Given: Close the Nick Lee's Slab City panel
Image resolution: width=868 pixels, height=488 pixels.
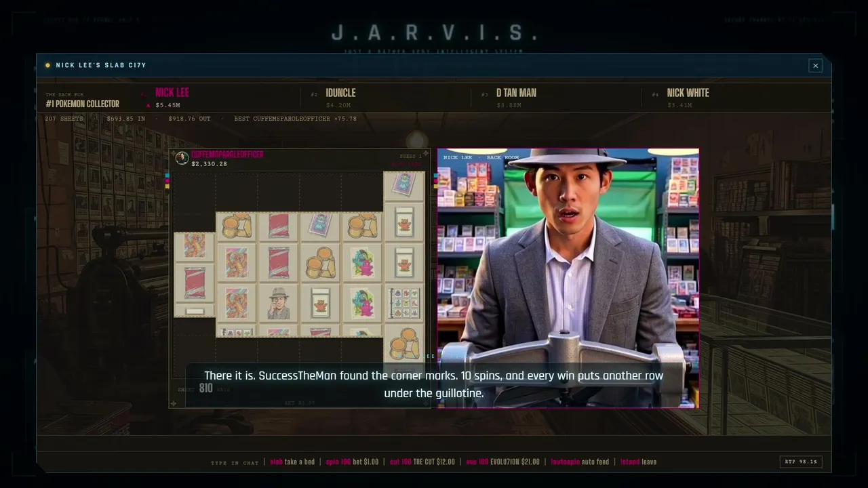Looking at the screenshot, I should point(815,66).
